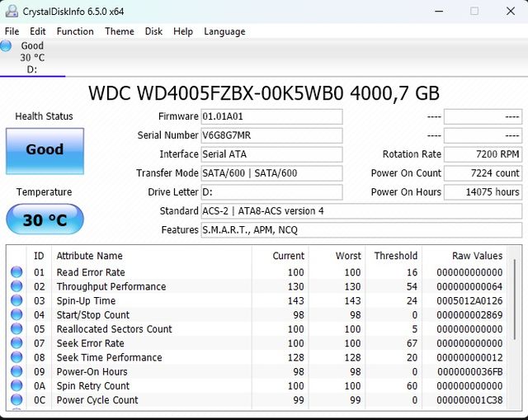Click the status orb for Spin-Up Time
Screen dimensions: 528x420
tap(16, 300)
